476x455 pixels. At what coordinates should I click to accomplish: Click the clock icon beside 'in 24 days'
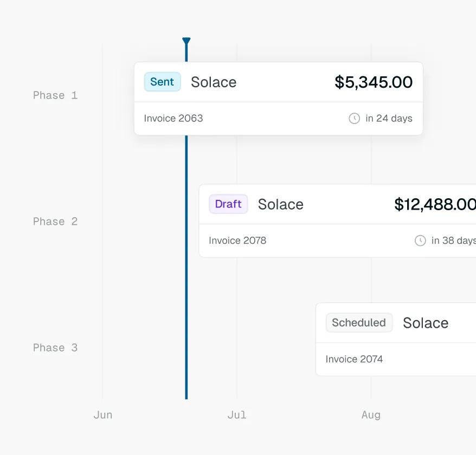point(354,118)
